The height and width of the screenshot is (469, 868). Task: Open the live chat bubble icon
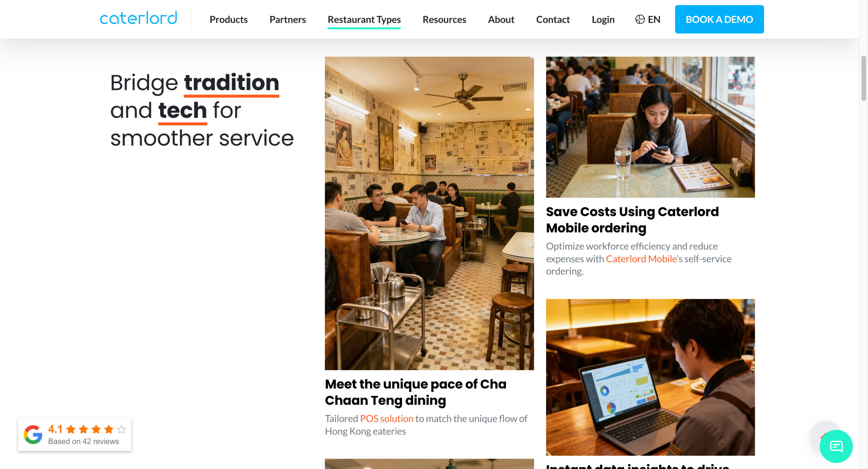[x=836, y=446]
